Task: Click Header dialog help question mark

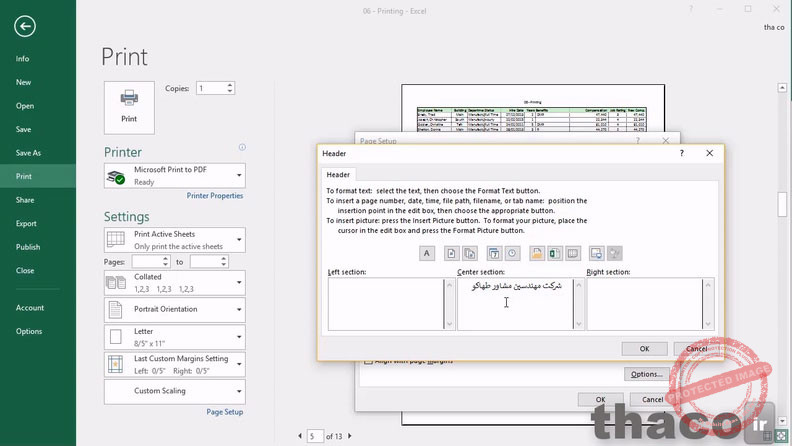Action: [x=681, y=153]
